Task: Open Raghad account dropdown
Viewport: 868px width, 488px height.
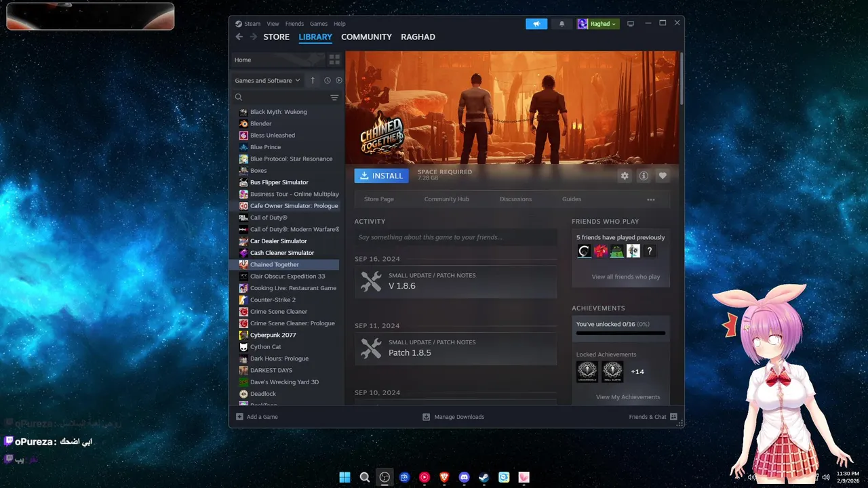Action: (x=598, y=24)
